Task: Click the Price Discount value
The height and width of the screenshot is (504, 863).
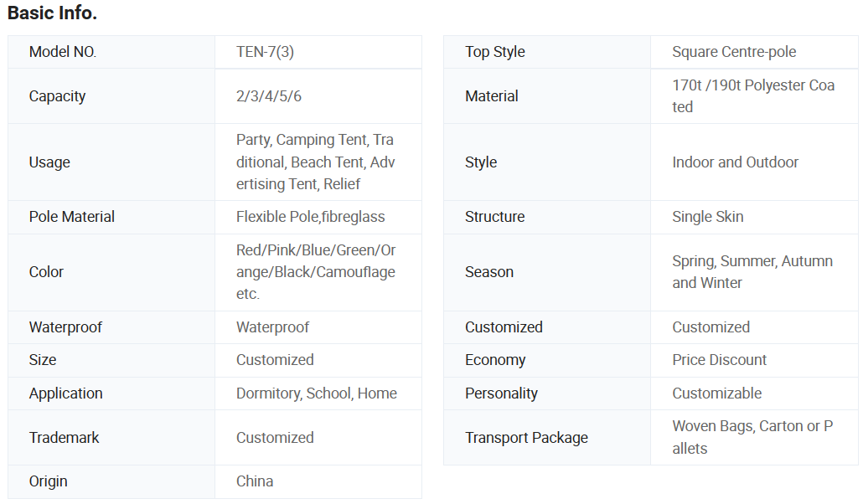Action: pos(719,360)
